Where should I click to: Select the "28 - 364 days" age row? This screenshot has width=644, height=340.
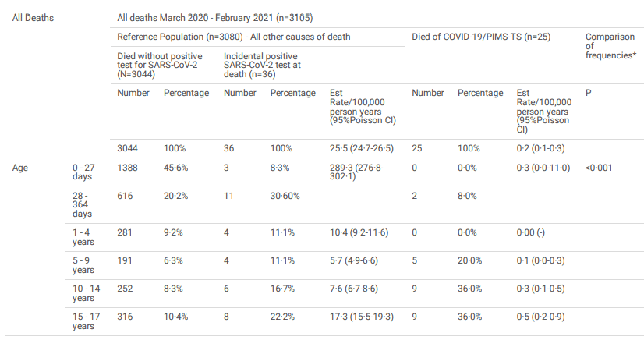(x=82, y=205)
